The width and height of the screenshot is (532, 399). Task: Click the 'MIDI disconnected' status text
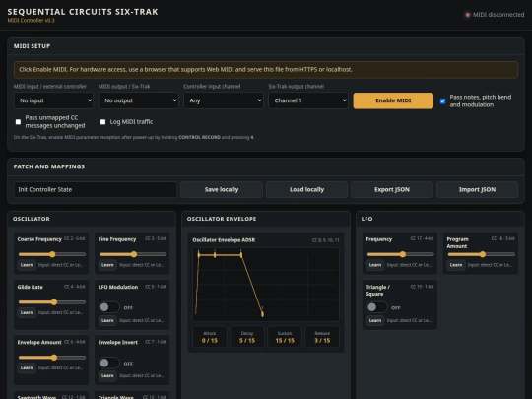(x=499, y=15)
